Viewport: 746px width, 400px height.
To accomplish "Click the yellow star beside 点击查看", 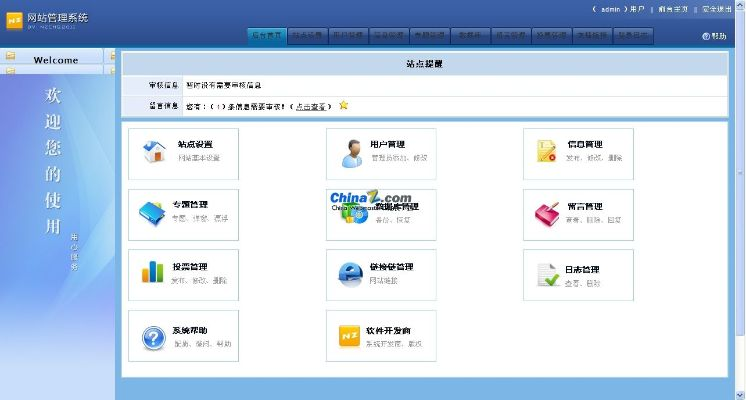I will 344,105.
